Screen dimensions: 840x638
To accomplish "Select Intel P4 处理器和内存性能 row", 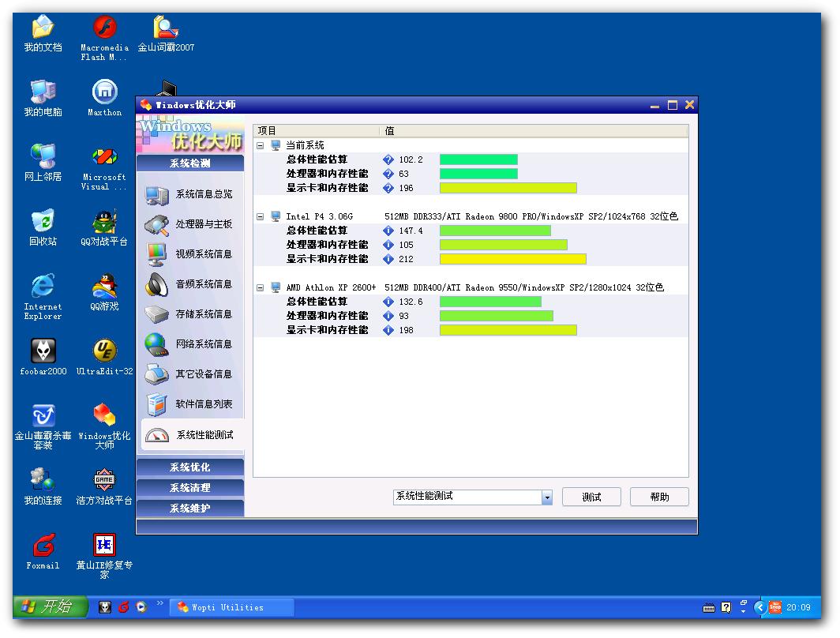I will 471,245.
